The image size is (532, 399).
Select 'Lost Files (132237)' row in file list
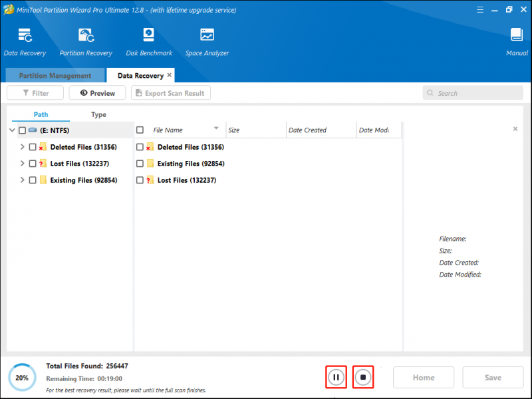tap(268, 180)
